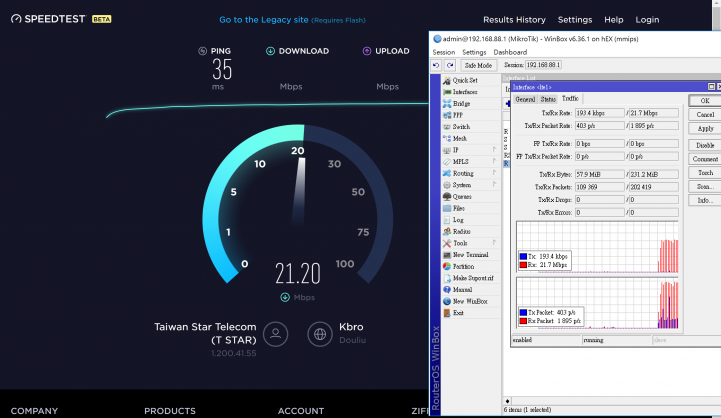
Task: Open New Terminal in WinBox
Action: [x=466, y=255]
